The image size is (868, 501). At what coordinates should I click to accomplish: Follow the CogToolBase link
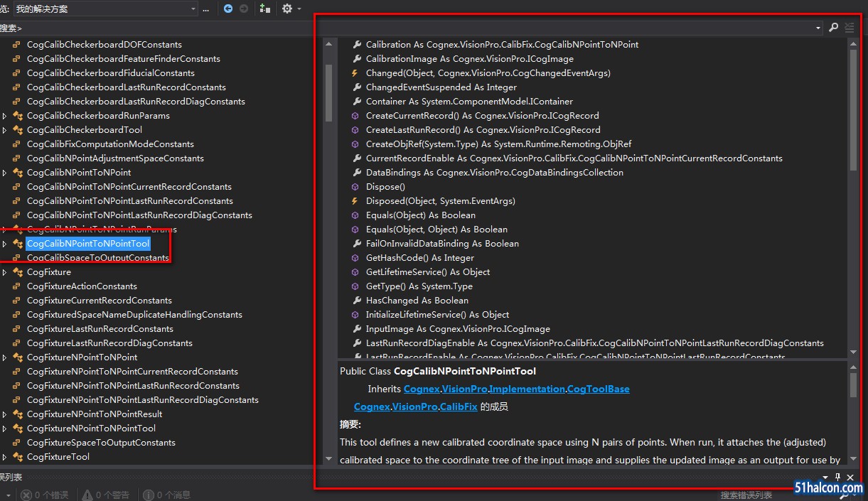(599, 389)
